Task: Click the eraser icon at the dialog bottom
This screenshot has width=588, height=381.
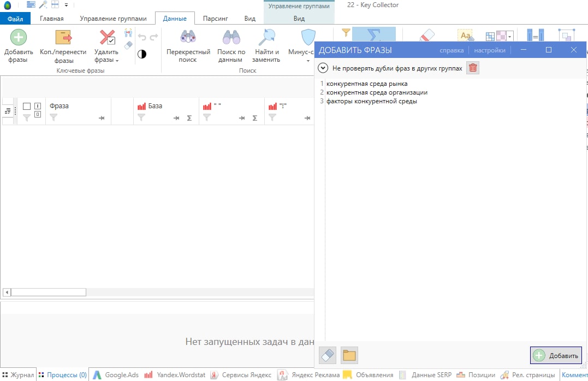Action: [x=326, y=355]
